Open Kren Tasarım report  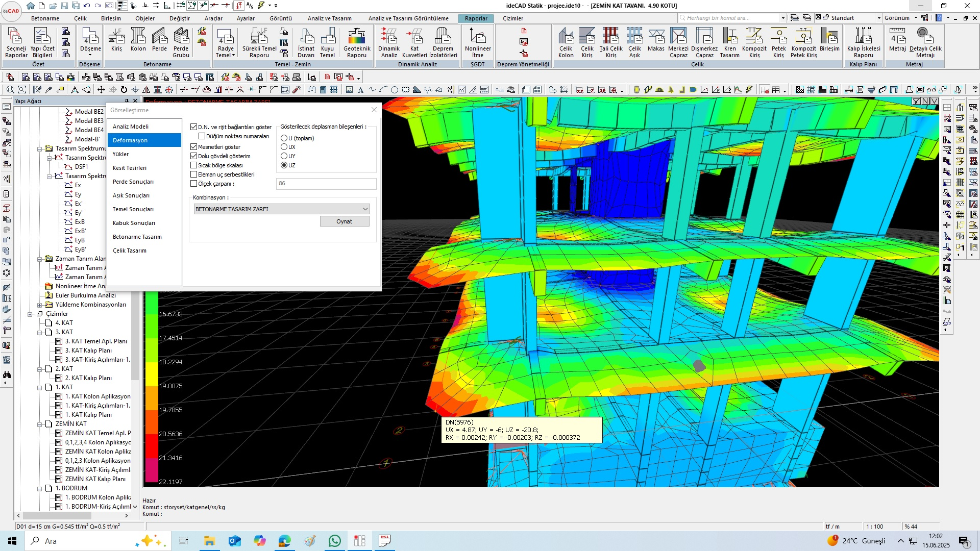(x=730, y=42)
